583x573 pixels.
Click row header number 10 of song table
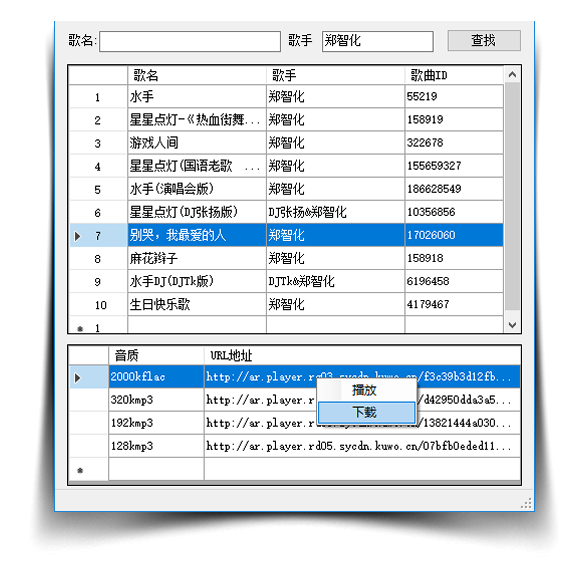point(98,304)
